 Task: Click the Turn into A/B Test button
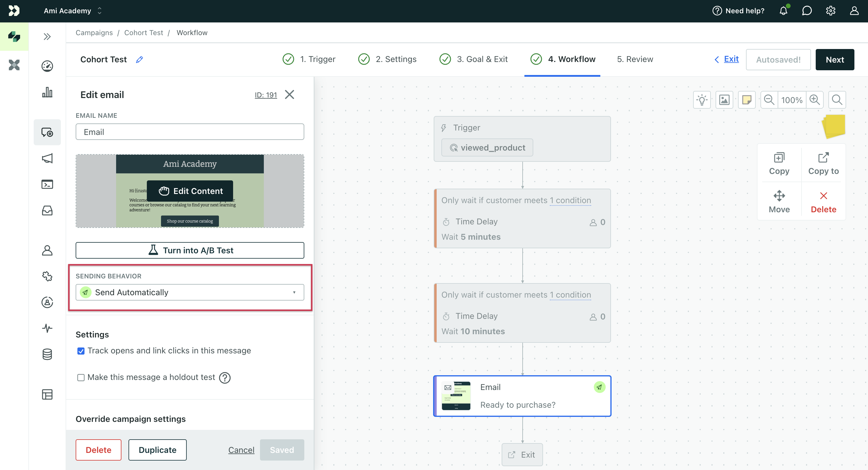190,250
